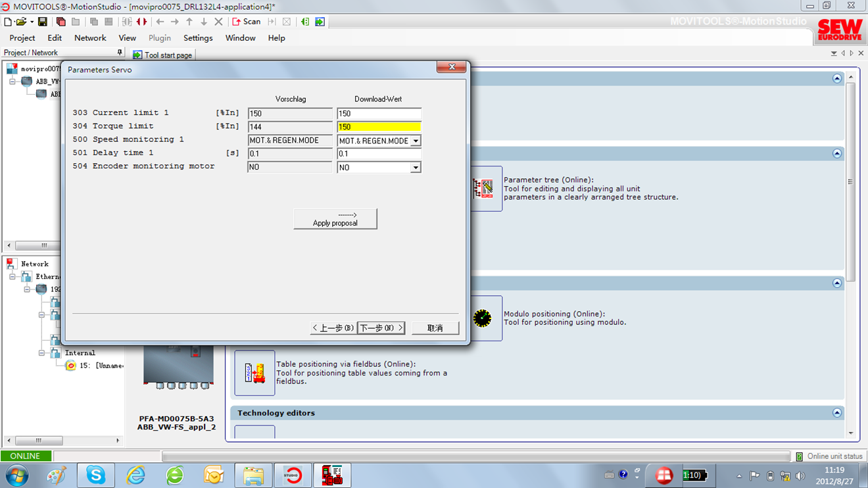The image size is (868, 488).
Task: Open Table positioning via fieldbus icon
Action: coord(254,373)
